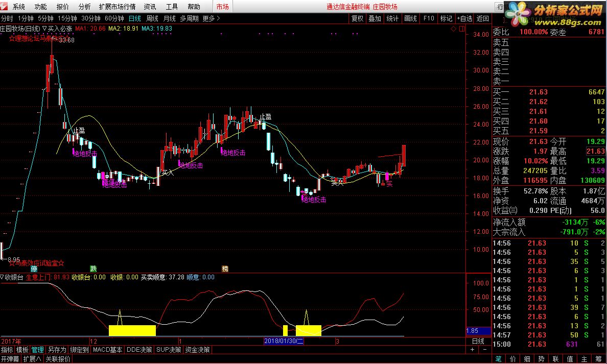The height and width of the screenshot is (364, 607).
Task: Add stock with +自选 button
Action: [465, 18]
